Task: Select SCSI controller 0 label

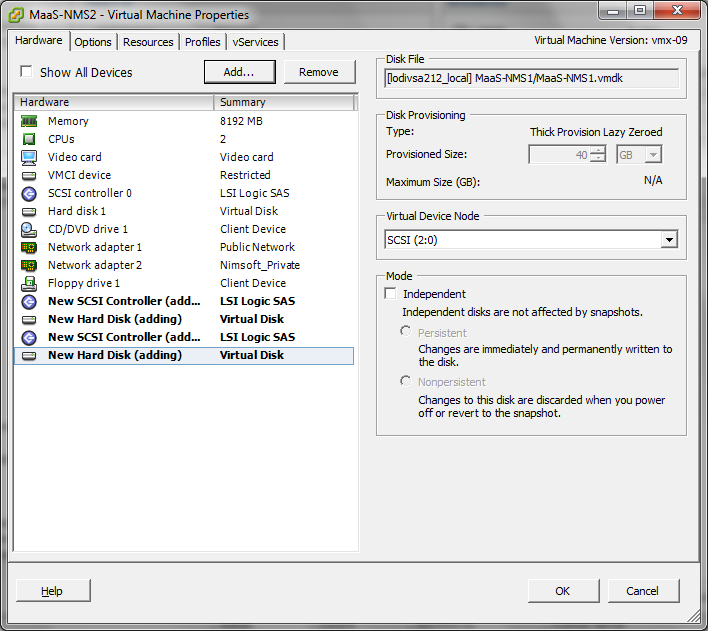Action: (90, 193)
